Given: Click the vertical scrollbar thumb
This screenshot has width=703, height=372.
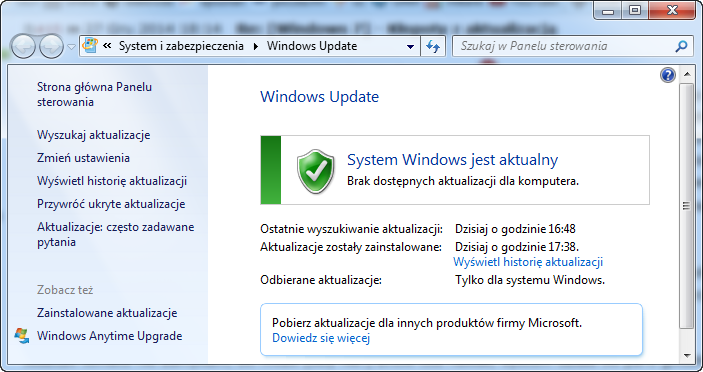Looking at the screenshot, I should (686, 205).
